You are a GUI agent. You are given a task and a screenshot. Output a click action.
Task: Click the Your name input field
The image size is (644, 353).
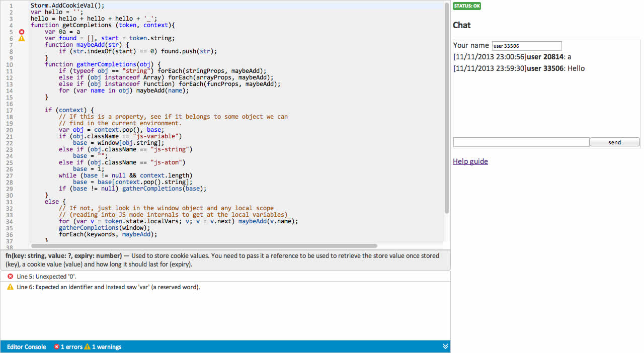[527, 46]
